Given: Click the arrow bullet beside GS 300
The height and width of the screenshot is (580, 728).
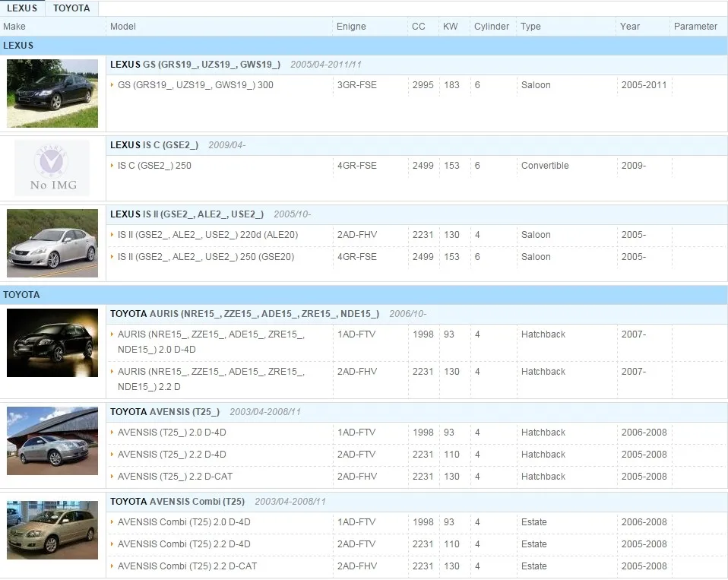Looking at the screenshot, I should click(112, 84).
